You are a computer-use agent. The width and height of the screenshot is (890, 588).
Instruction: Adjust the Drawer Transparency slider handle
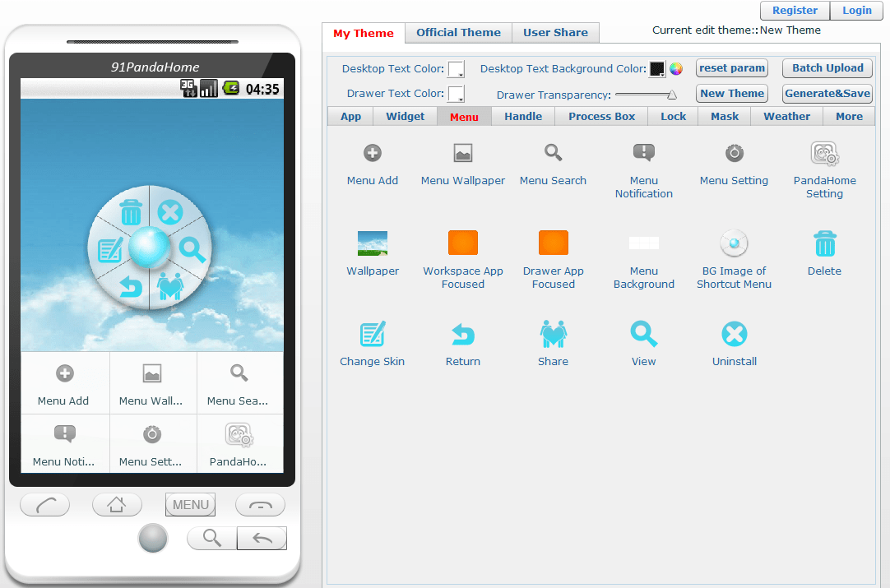click(x=672, y=95)
